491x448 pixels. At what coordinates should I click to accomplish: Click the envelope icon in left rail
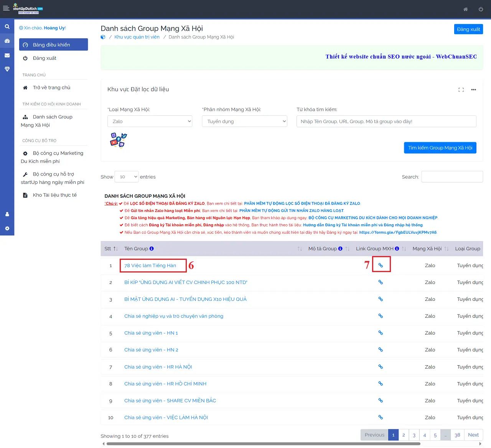coord(7,56)
